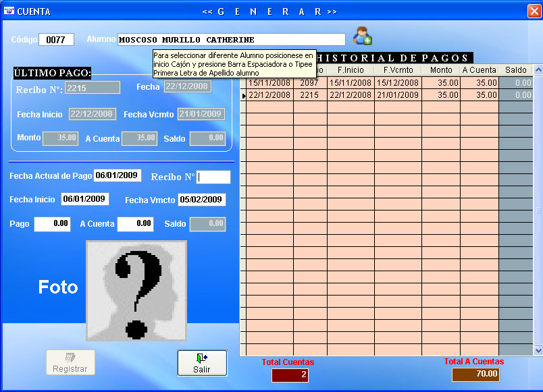
Task: Select the Fecha Vmcto 05/02/2009 field
Action: 201,200
